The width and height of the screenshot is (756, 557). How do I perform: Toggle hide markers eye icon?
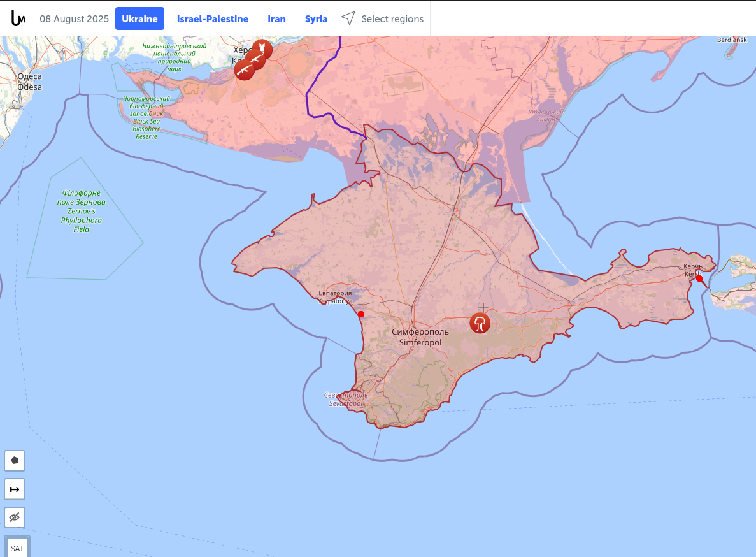tap(15, 517)
